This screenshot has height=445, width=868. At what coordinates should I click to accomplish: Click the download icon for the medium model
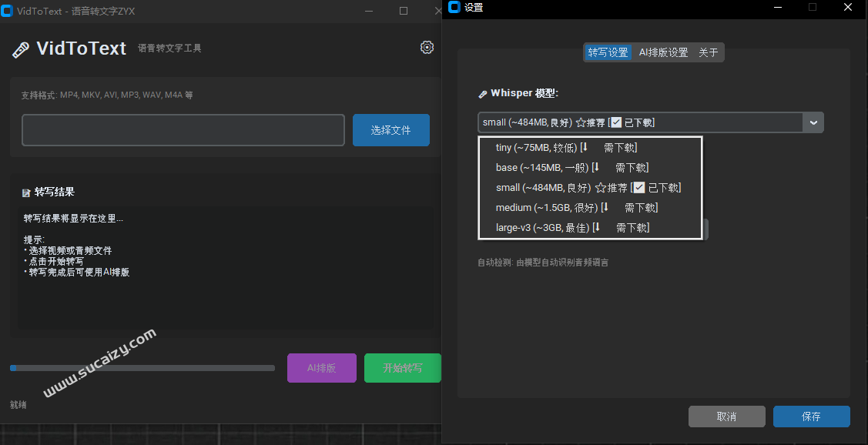click(x=604, y=207)
